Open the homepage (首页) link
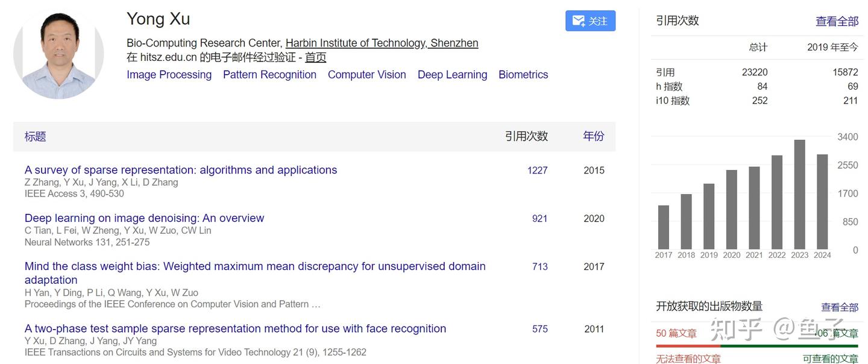This screenshot has height=364, width=868. (315, 57)
